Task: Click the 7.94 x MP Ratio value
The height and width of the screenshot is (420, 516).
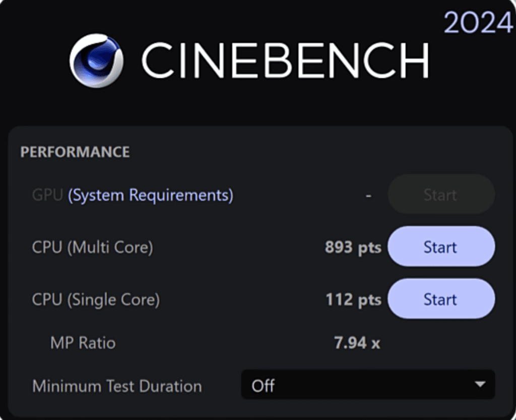Action: pyautogui.click(x=357, y=343)
